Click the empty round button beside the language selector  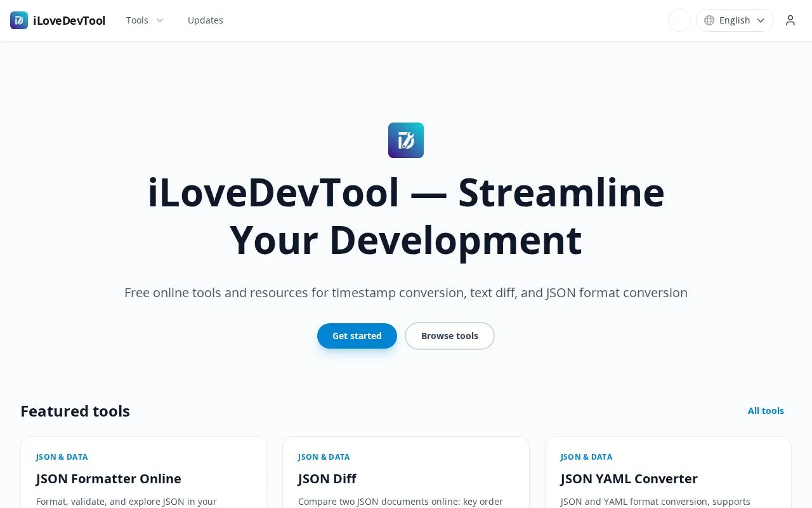679,20
